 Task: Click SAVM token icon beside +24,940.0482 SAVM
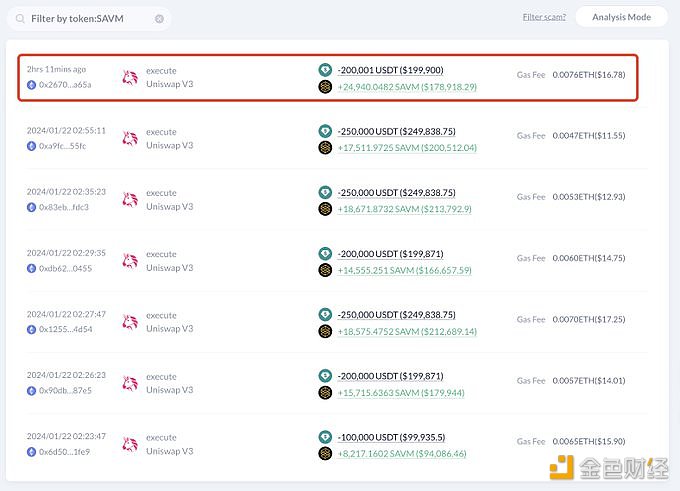[325, 87]
